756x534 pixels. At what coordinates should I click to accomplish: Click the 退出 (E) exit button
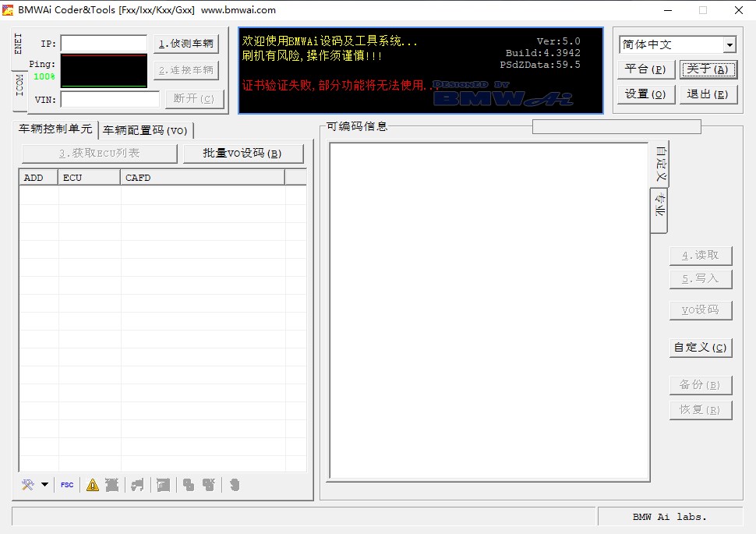[x=708, y=94]
